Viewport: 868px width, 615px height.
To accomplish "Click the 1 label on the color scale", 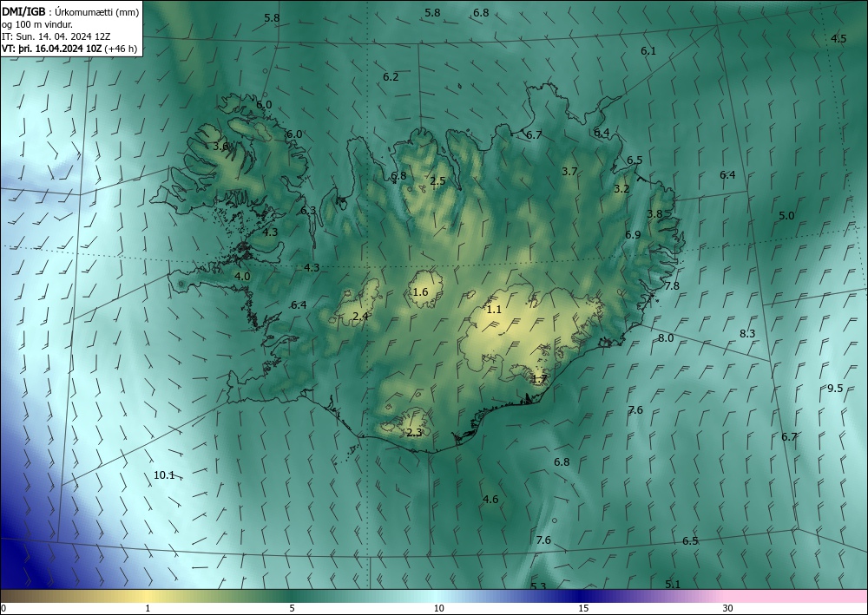I will [x=148, y=608].
